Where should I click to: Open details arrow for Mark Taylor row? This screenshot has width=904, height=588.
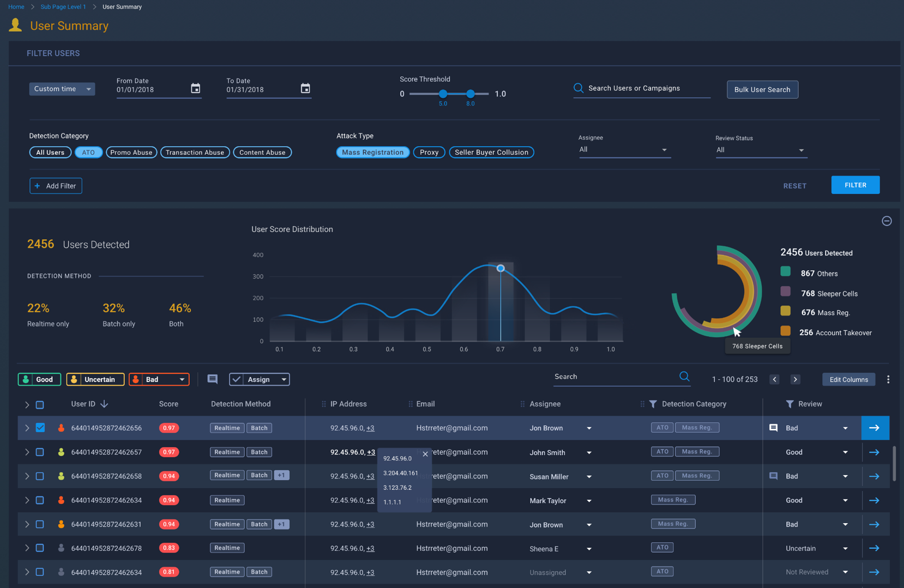point(874,500)
